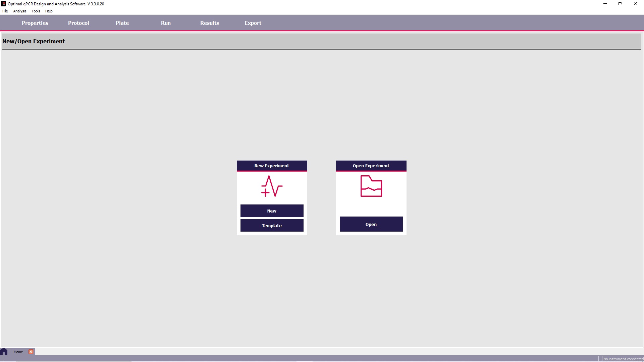Switch to the Protocol tab
The width and height of the screenshot is (644, 362).
point(78,23)
